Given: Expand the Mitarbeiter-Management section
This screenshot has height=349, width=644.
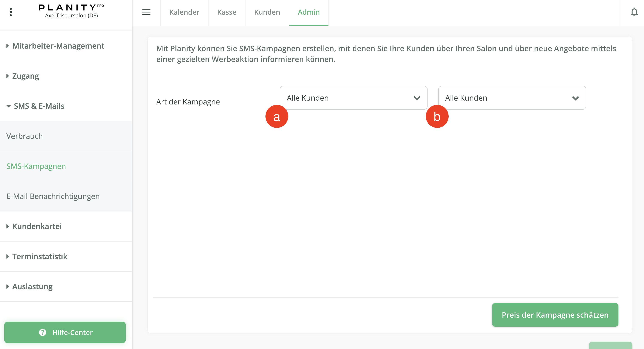Looking at the screenshot, I should tap(58, 46).
